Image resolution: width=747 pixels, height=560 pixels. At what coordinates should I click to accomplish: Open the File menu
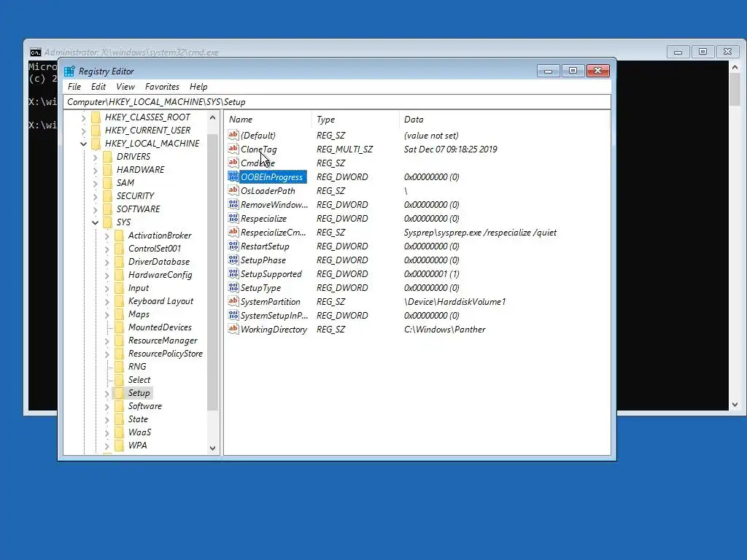(x=74, y=87)
